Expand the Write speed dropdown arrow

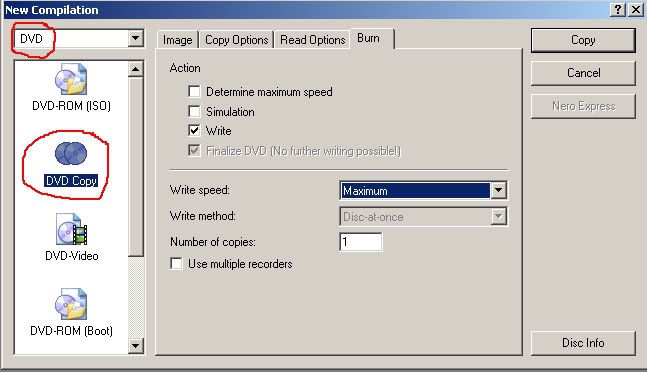pos(498,191)
